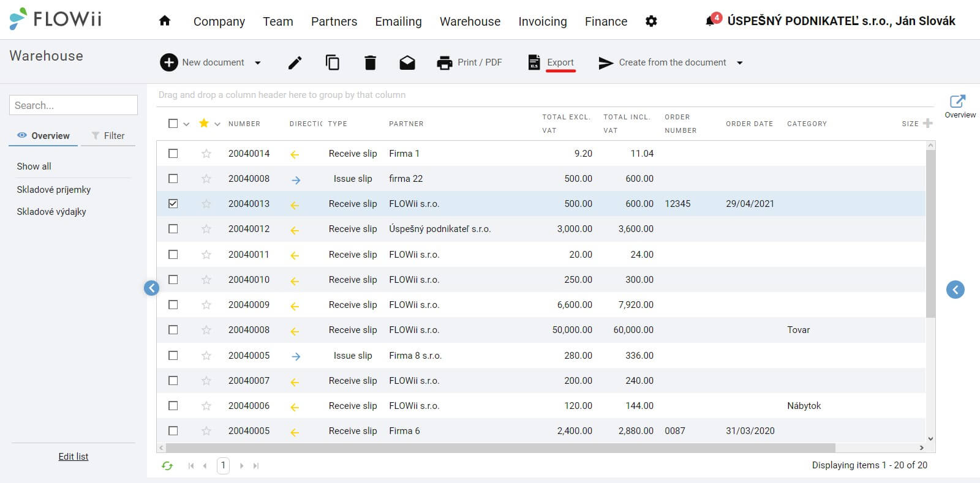Open the Skladové výdajky view
This screenshot has height=483, width=980.
click(x=51, y=212)
